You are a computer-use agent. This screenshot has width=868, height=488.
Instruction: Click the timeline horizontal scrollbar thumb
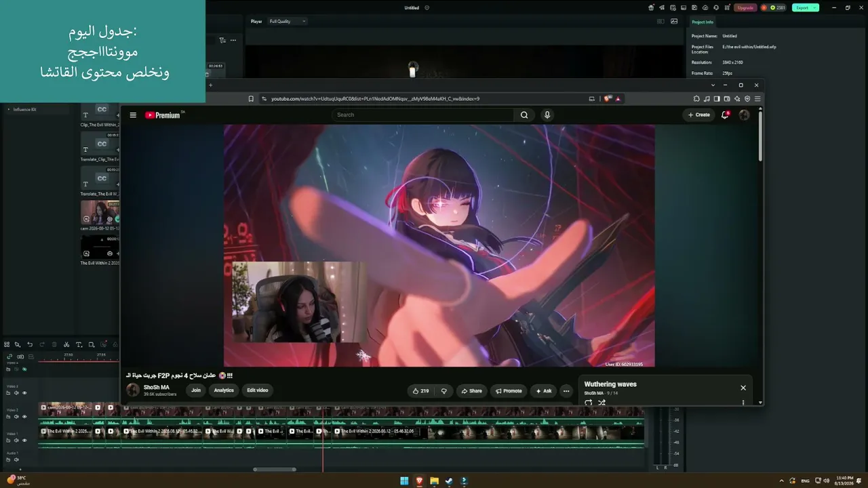coord(275,469)
